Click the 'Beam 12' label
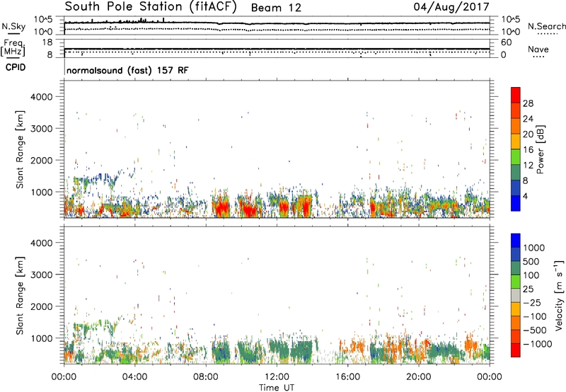The width and height of the screenshot is (566, 392). (x=276, y=8)
